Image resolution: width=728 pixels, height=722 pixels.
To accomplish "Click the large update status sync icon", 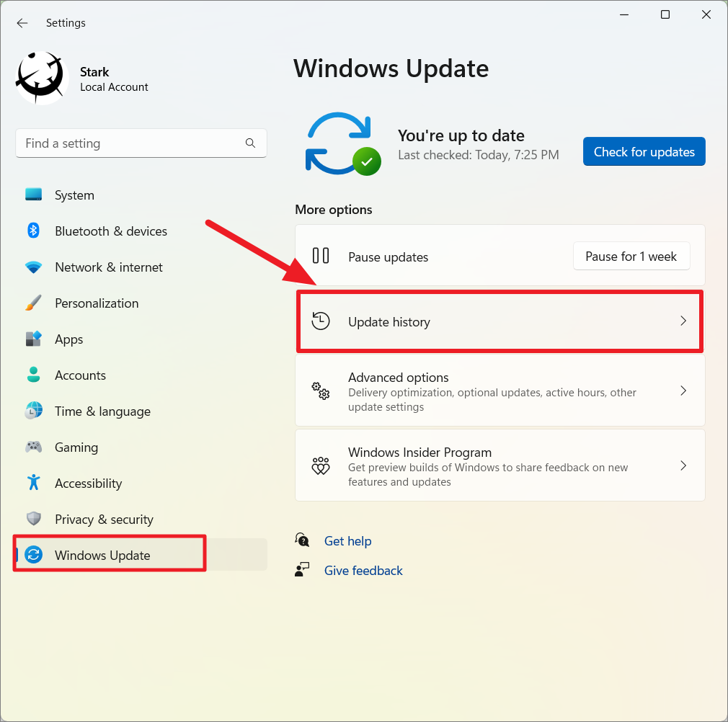I will 342,144.
